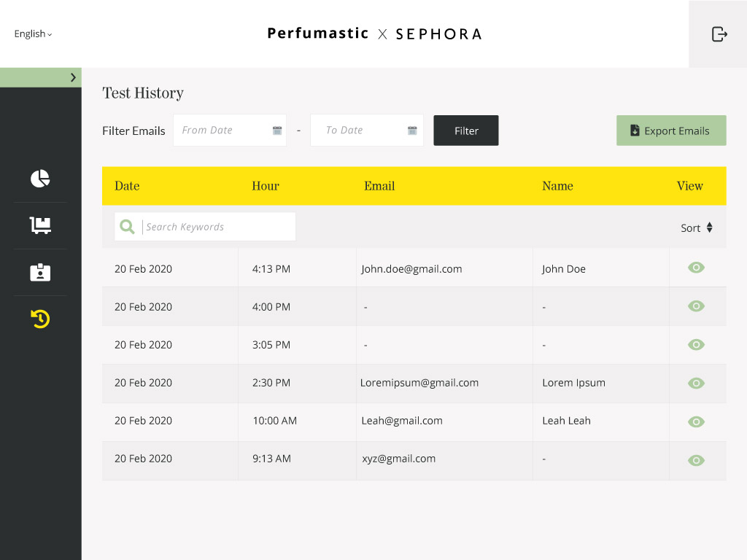The image size is (747, 560).
Task: Click the search magnifier icon
Action: point(128,227)
